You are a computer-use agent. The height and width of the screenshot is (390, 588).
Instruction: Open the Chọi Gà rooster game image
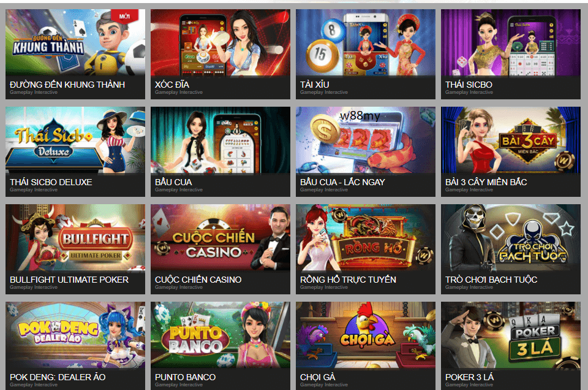point(365,335)
